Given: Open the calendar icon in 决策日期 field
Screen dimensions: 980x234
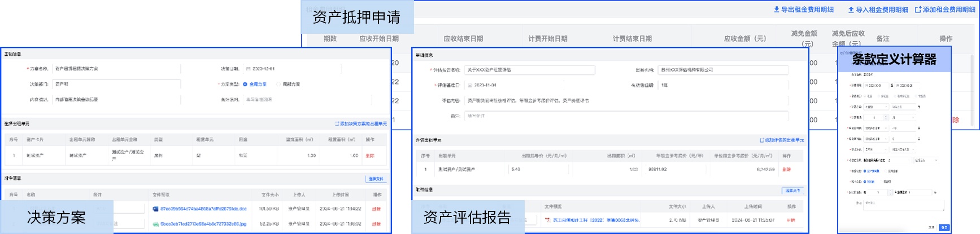Looking at the screenshot, I should click(x=248, y=69).
